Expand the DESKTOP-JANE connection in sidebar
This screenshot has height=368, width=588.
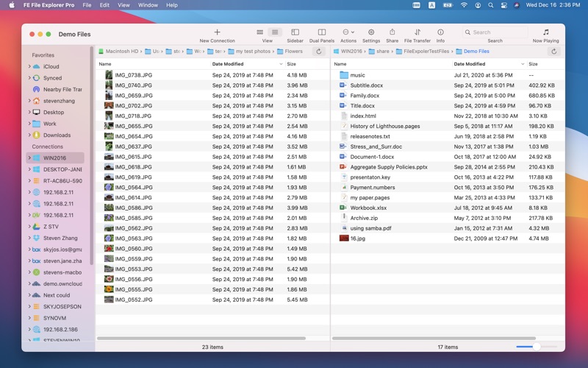pyautogui.click(x=29, y=169)
